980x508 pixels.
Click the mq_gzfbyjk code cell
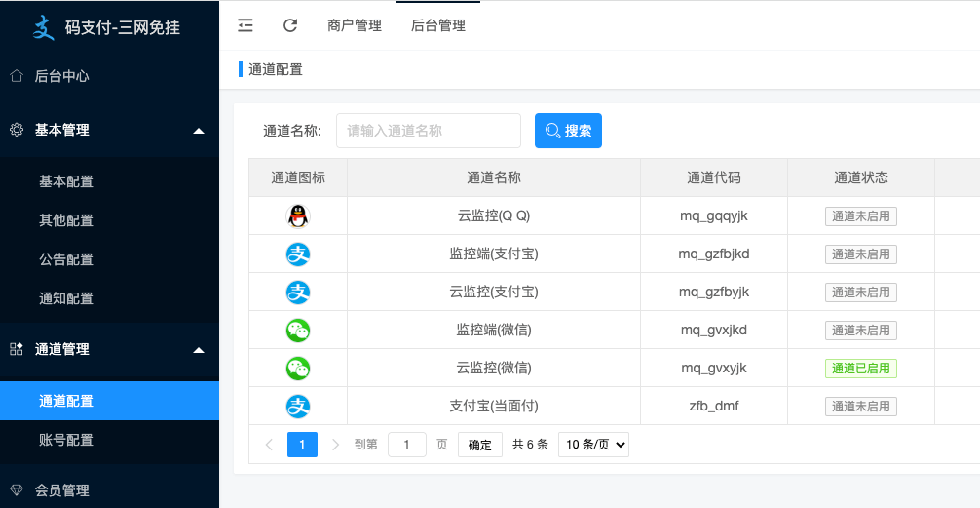pyautogui.click(x=714, y=293)
